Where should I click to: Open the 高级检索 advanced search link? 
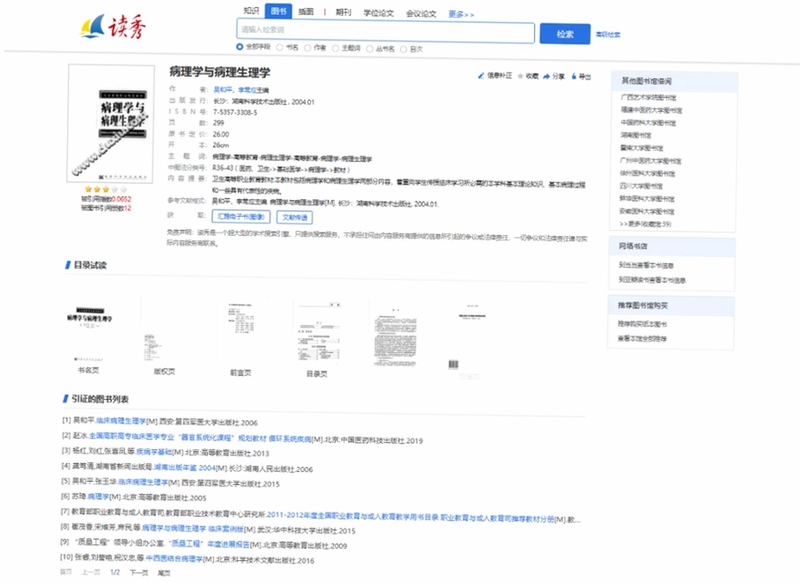(608, 35)
